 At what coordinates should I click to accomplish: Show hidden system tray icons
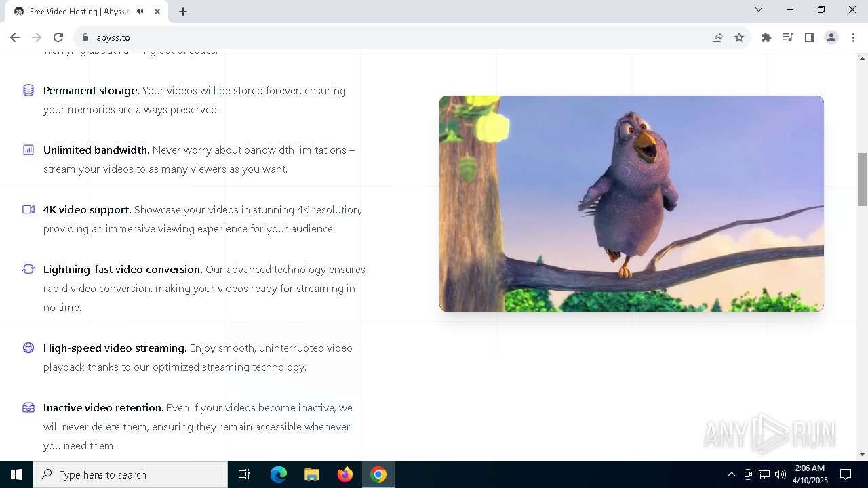click(x=732, y=474)
